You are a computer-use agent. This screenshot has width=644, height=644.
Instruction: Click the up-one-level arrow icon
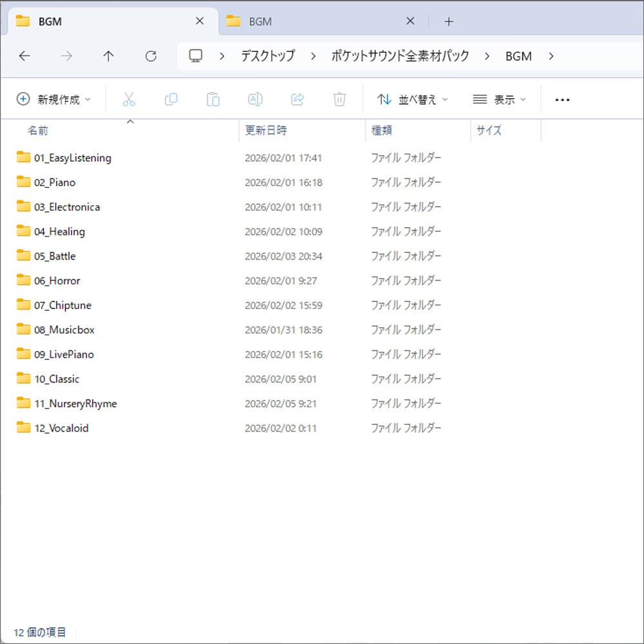pos(108,56)
